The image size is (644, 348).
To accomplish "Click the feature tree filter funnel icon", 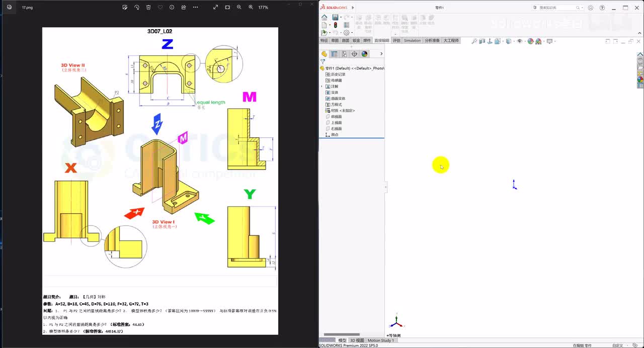I will pyautogui.click(x=323, y=62).
